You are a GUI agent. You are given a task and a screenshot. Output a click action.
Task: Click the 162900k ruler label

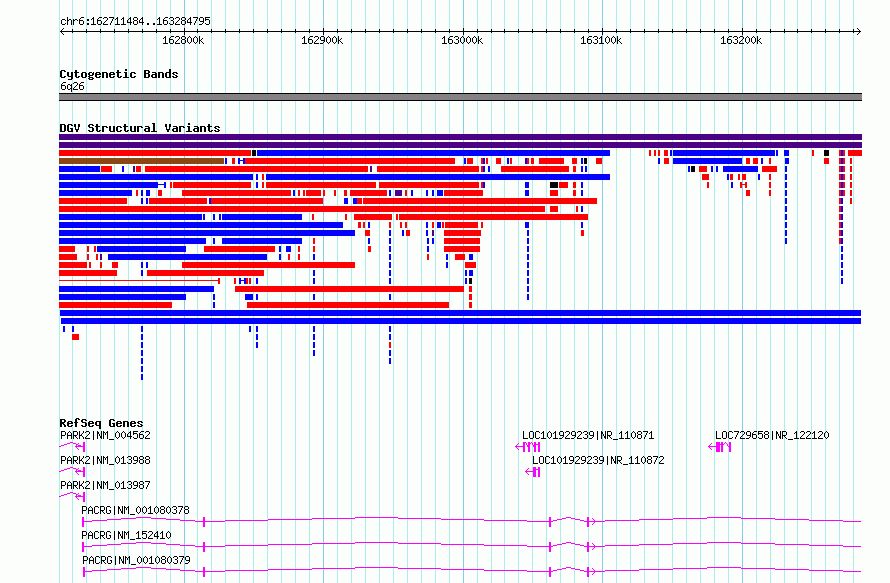(x=322, y=40)
